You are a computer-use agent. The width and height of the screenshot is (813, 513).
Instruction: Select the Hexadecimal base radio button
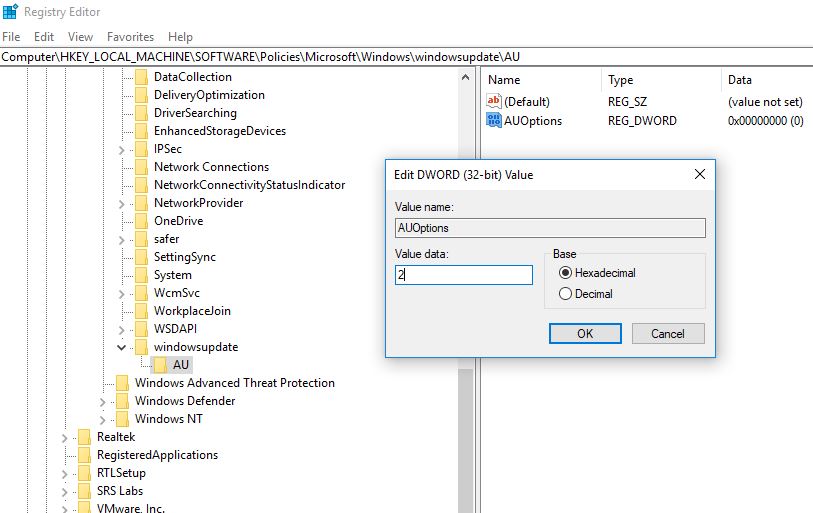tap(566, 273)
